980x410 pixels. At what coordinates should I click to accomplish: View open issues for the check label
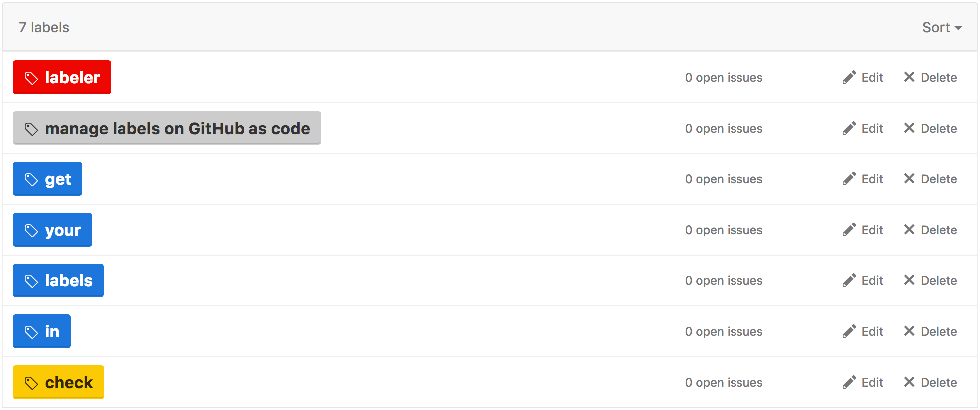(x=724, y=382)
